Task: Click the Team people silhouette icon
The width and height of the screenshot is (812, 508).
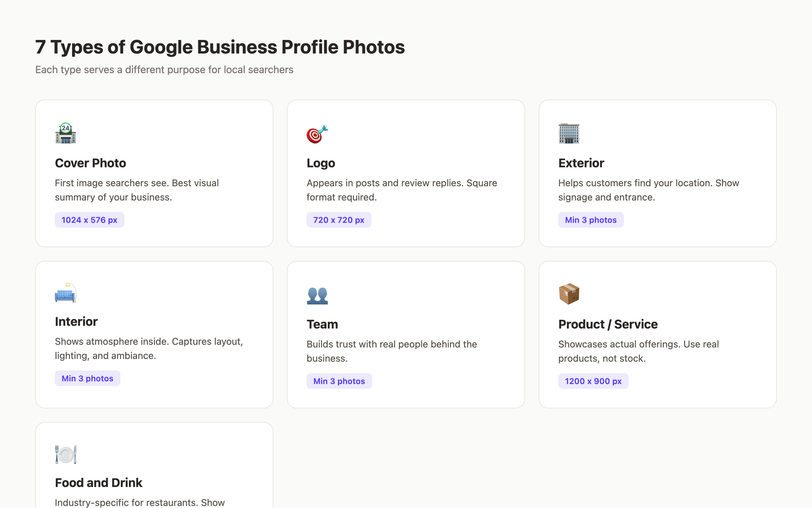Action: [317, 295]
